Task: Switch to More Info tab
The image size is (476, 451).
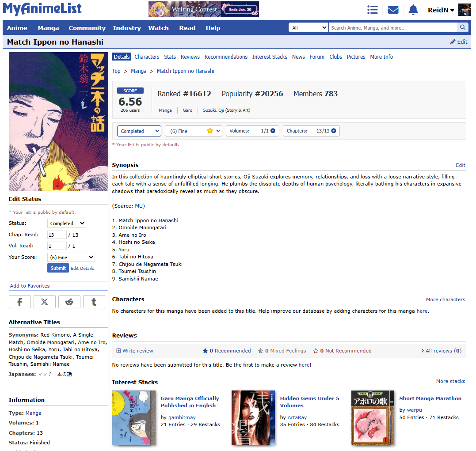Action: pyautogui.click(x=381, y=57)
